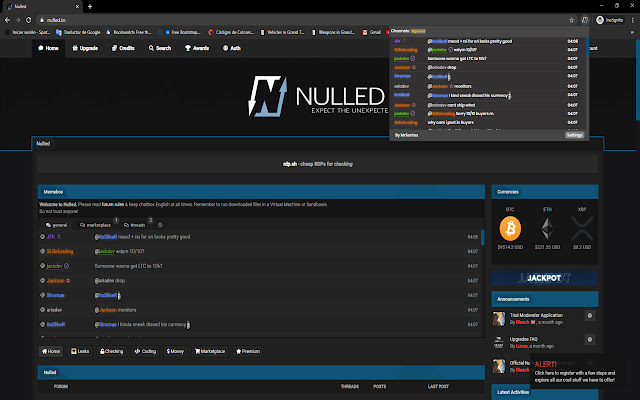Open Upgrades FAQ announcement
This screenshot has height=400, width=640.
coord(524,339)
